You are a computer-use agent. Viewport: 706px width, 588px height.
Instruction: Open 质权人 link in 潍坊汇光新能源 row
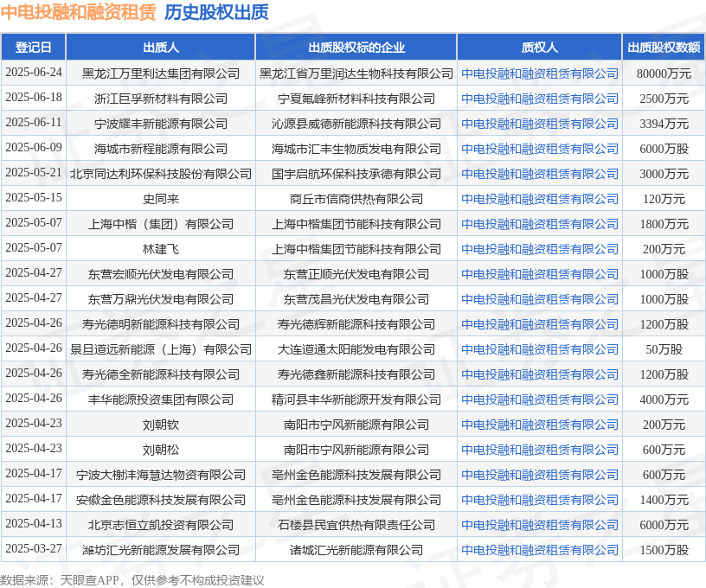click(539, 550)
